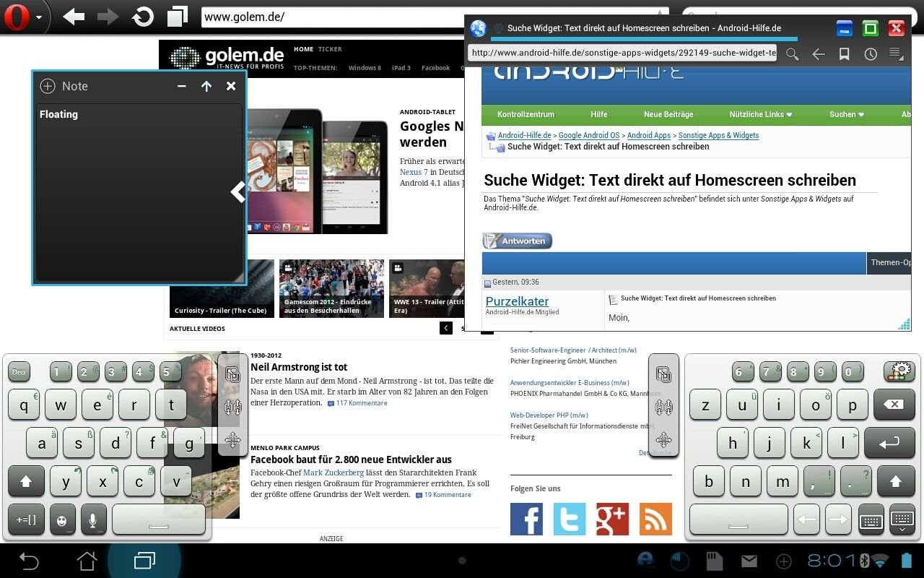Reload the golem.de page in Opera

tap(143, 16)
